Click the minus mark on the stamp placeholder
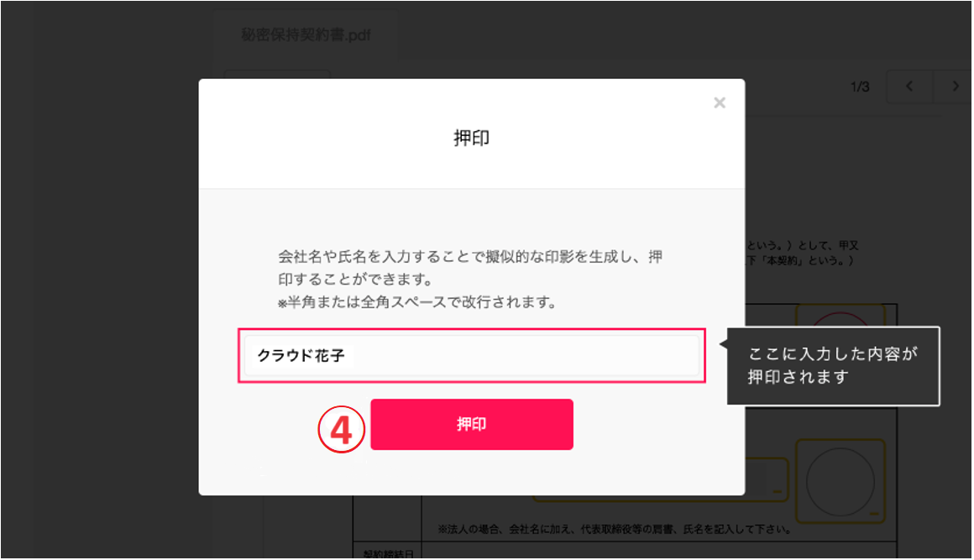Image resolution: width=974 pixels, height=560 pixels. point(874,514)
